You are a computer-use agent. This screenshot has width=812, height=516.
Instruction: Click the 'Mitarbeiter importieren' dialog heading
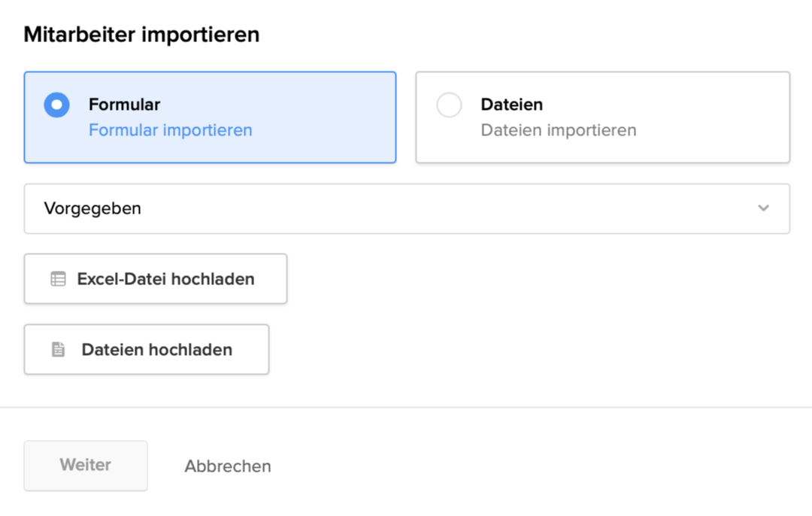(x=141, y=35)
